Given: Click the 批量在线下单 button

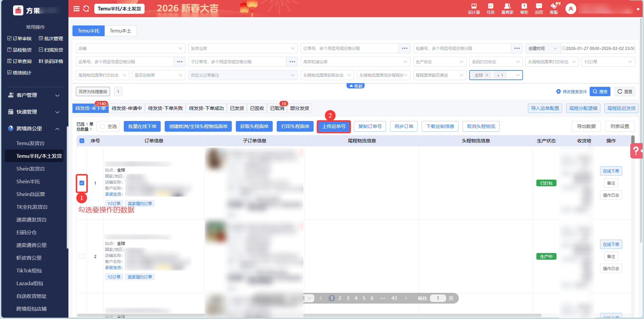Looking at the screenshot, I should click(142, 126).
